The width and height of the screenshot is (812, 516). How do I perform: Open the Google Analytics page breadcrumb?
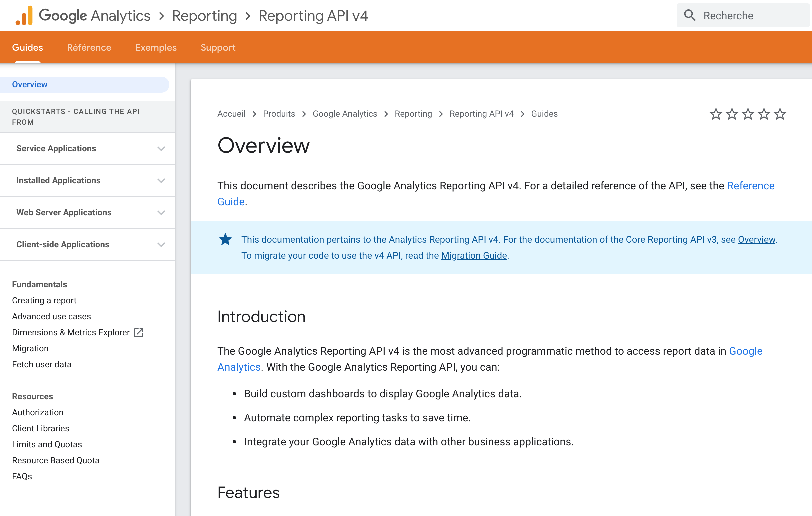tap(345, 114)
